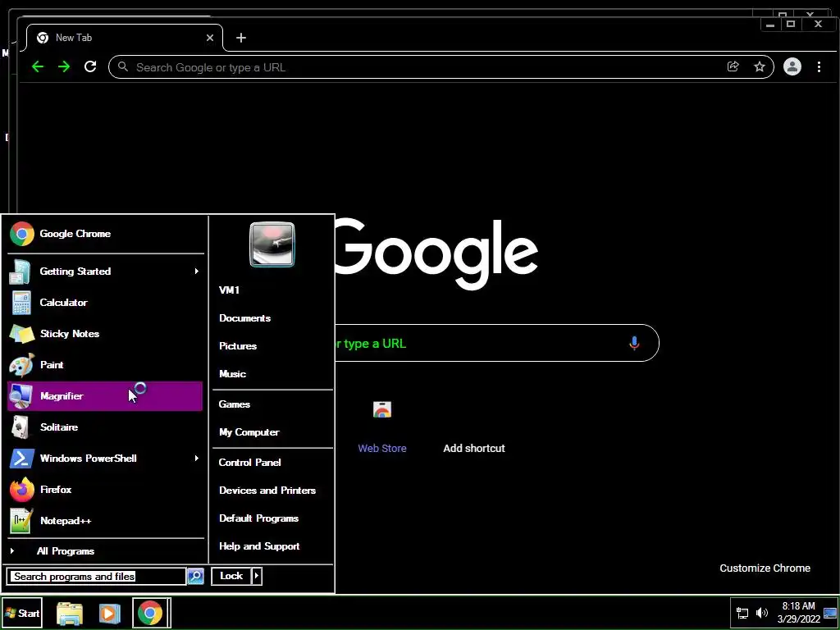Click the Solitaire cards icon
This screenshot has width=840, height=630.
coord(21,427)
